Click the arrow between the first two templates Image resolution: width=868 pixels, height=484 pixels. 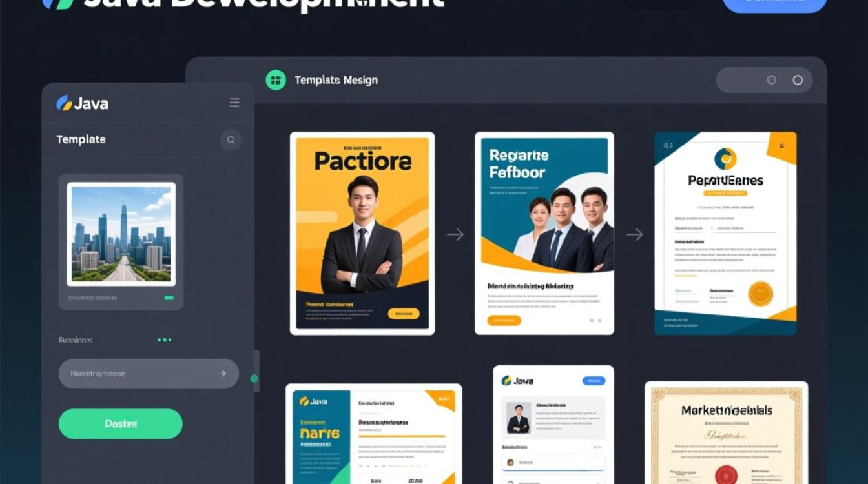coord(455,235)
